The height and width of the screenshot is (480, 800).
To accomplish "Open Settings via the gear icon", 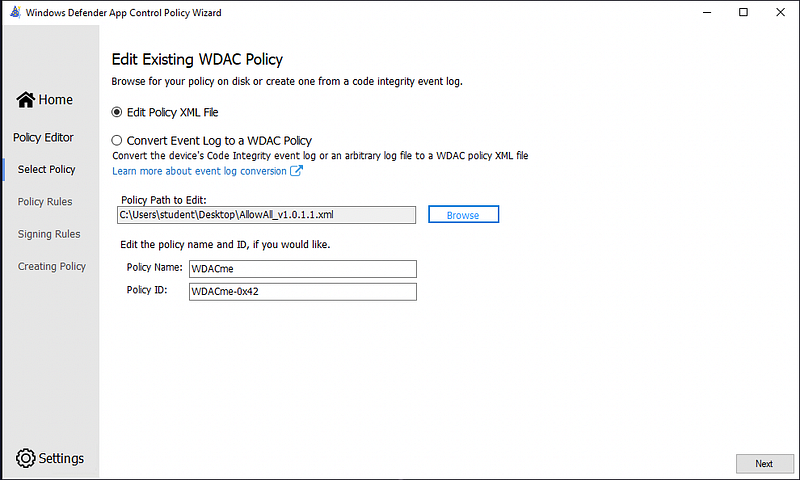I will (26, 458).
